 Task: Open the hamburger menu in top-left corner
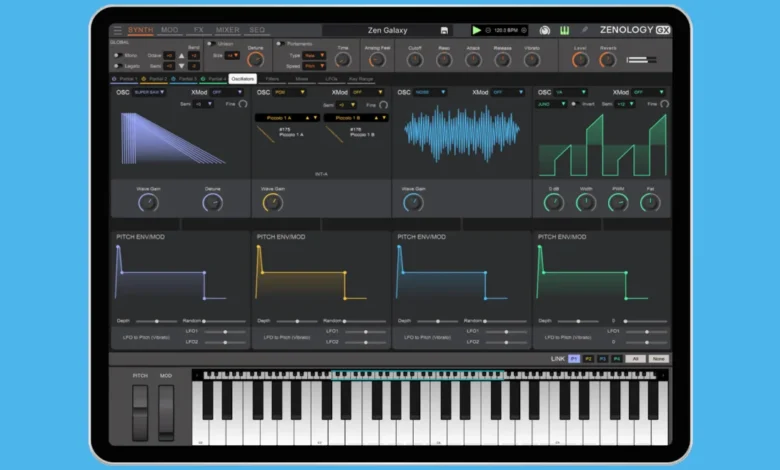(x=117, y=30)
